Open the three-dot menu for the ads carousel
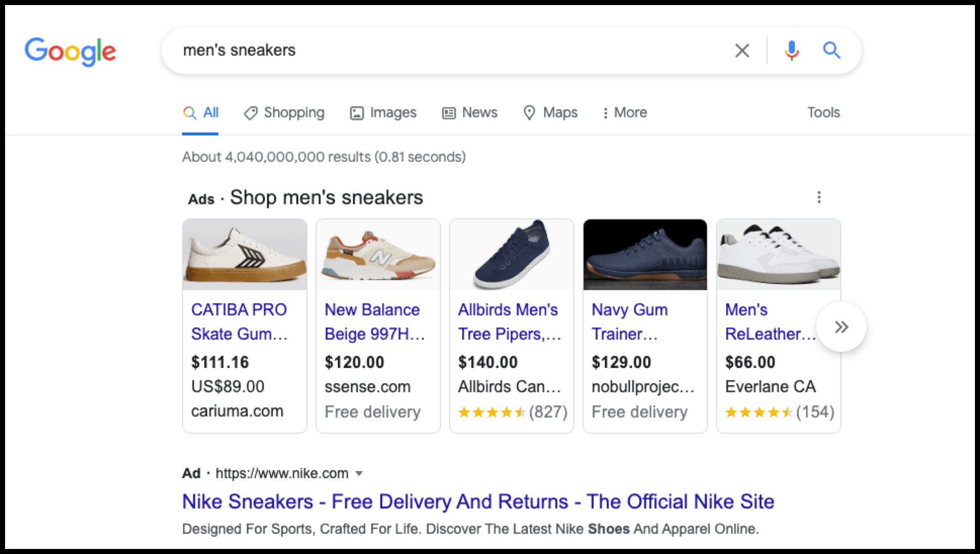Screen dimensions: 980x554 click(819, 197)
